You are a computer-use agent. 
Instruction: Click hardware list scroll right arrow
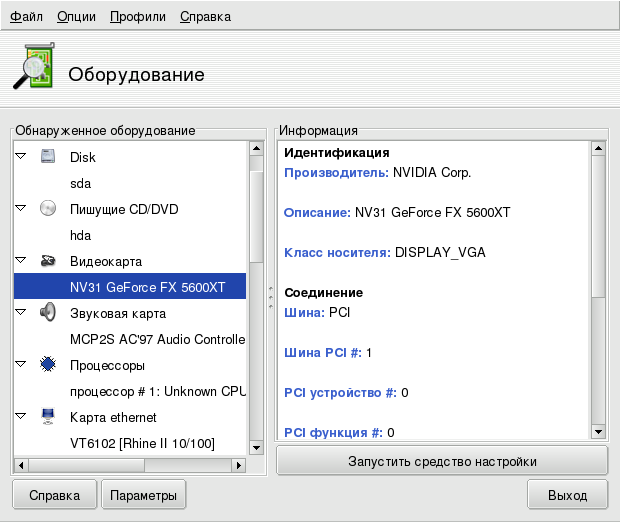click(x=238, y=465)
